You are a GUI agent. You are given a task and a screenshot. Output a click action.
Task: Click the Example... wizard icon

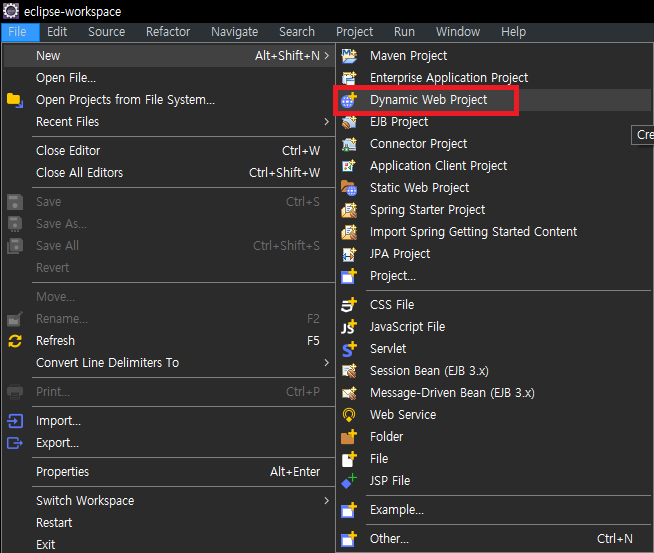pos(349,510)
